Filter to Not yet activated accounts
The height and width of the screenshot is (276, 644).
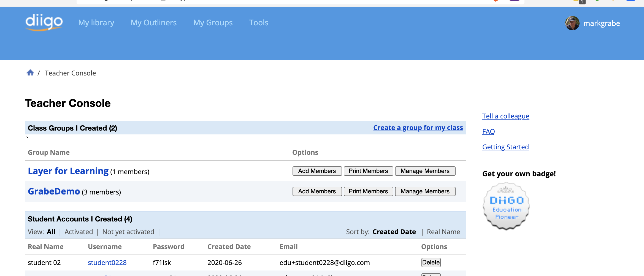[128, 232]
